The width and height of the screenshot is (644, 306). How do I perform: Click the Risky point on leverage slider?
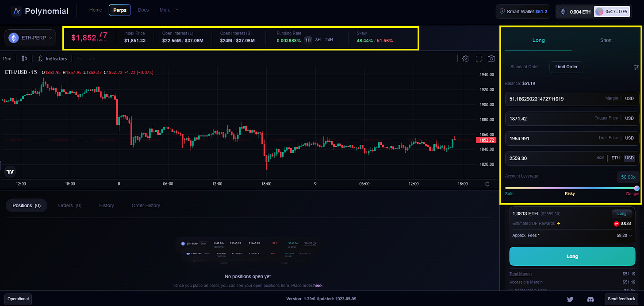coord(570,194)
